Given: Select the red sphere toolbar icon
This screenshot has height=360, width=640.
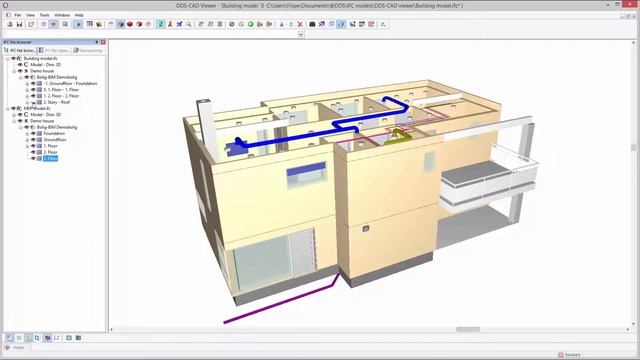Looking at the screenshot, I should [130, 24].
